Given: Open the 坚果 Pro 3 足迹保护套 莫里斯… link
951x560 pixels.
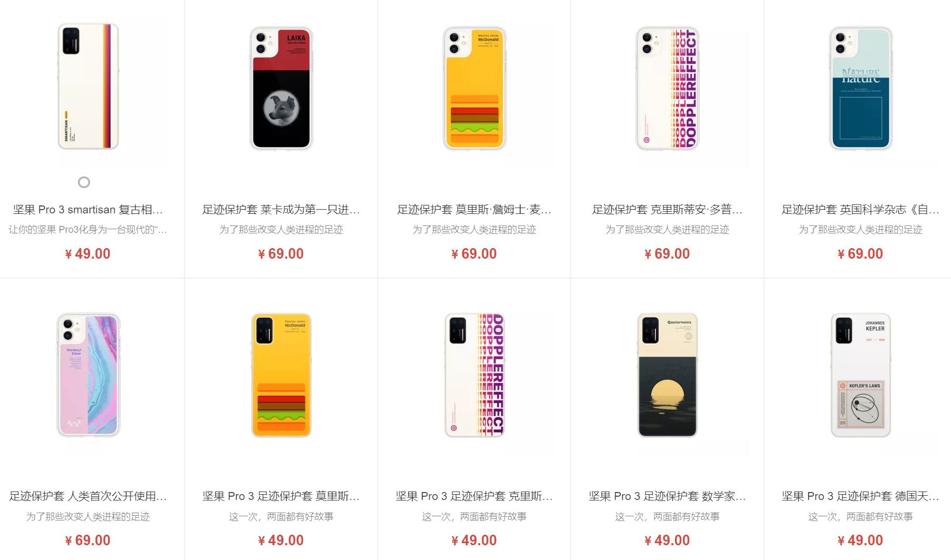Looking at the screenshot, I should [x=281, y=496].
